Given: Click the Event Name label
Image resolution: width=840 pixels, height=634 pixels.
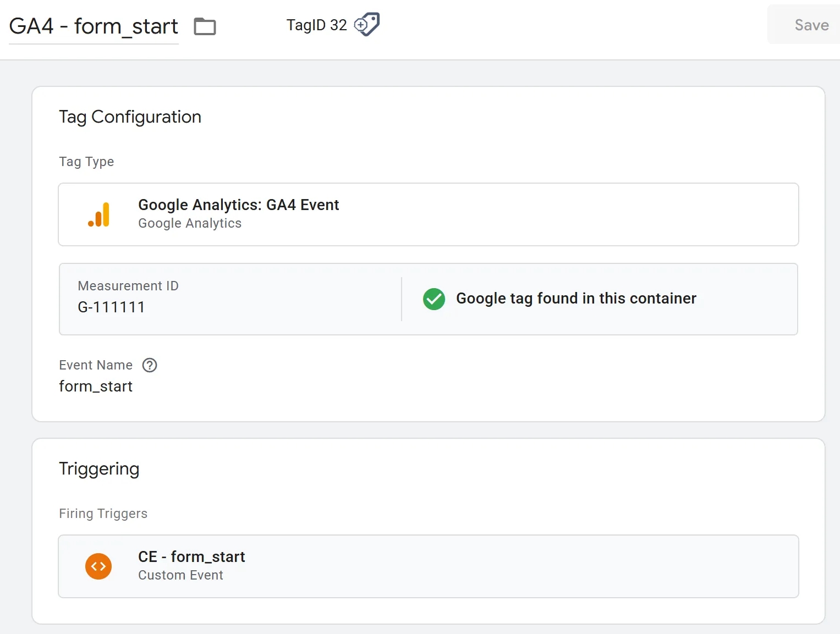Looking at the screenshot, I should coord(96,365).
